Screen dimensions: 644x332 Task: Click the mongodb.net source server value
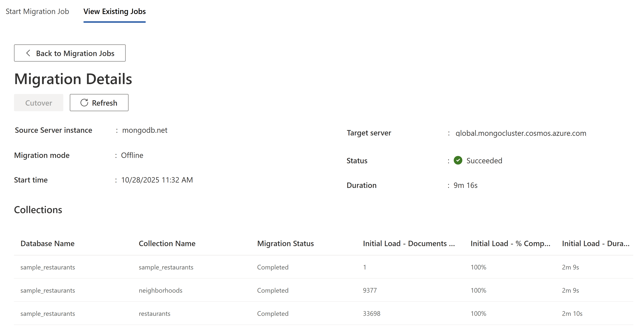tap(145, 130)
